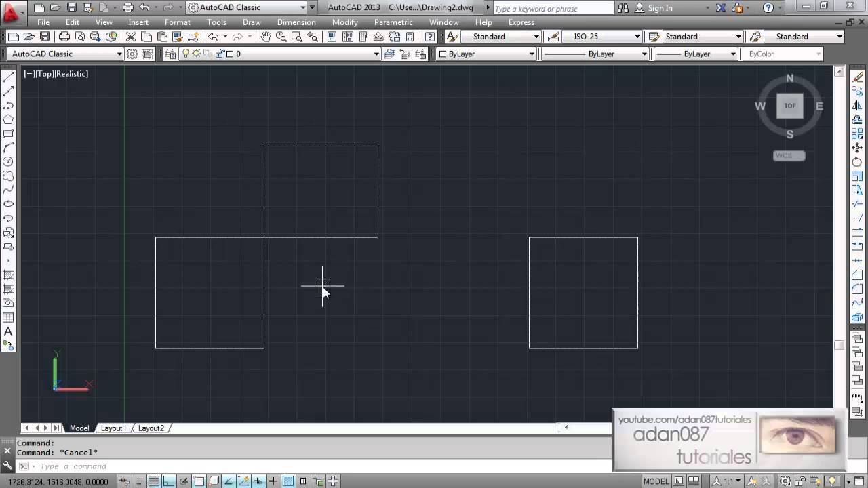Screen dimensions: 868x488
Task: Switch to the Layout2 tab
Action: 151,428
